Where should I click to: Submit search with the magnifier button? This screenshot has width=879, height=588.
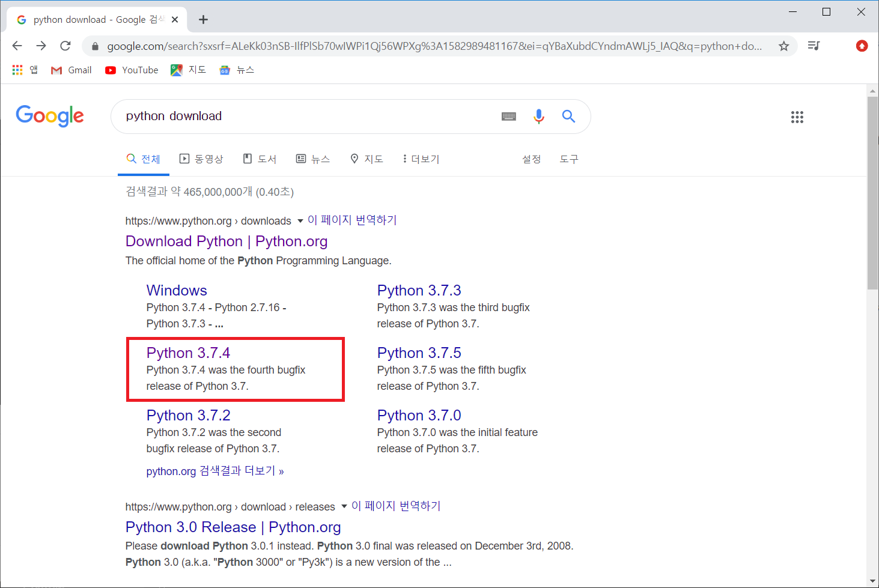[568, 116]
